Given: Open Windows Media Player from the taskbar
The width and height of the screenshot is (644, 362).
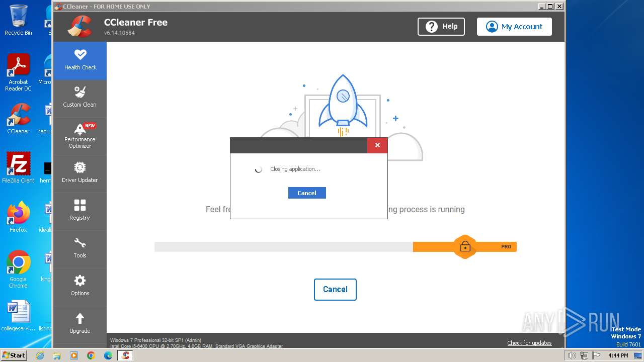Looking at the screenshot, I should [x=74, y=355].
